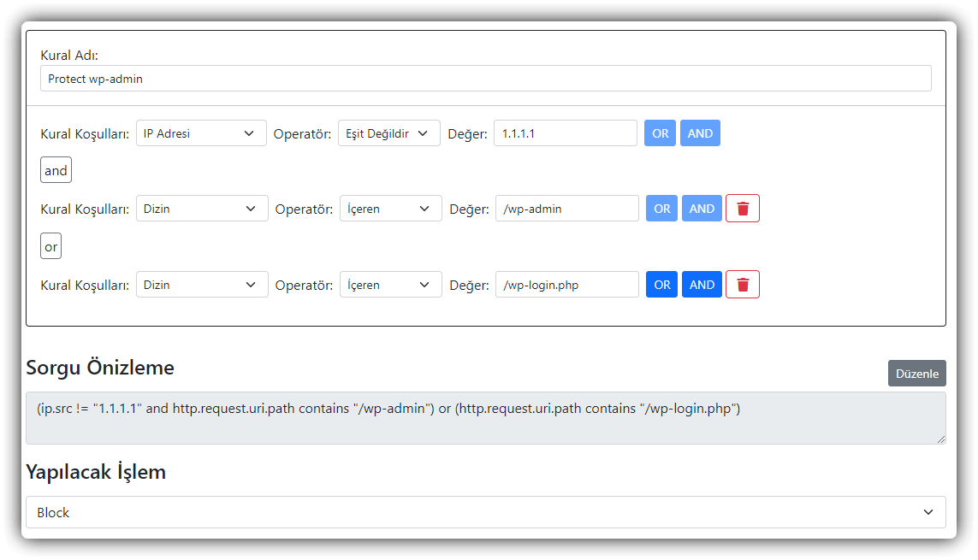The image size is (978, 560).
Task: Click OR button in the /wp-login.php row
Action: (x=661, y=285)
